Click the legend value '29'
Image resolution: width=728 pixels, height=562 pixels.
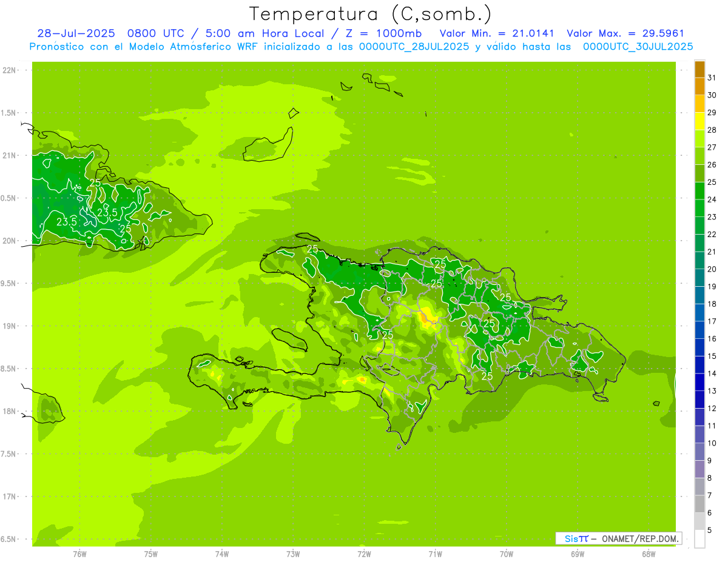712,112
